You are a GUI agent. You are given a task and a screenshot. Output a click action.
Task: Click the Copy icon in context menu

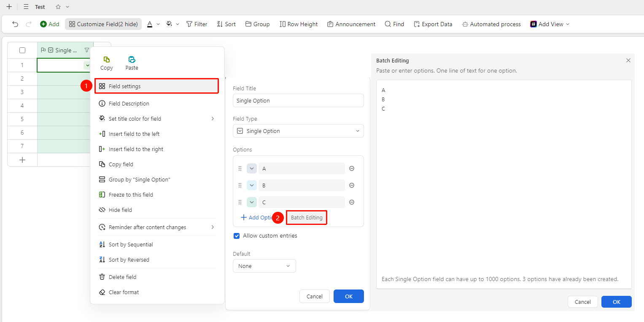107,63
